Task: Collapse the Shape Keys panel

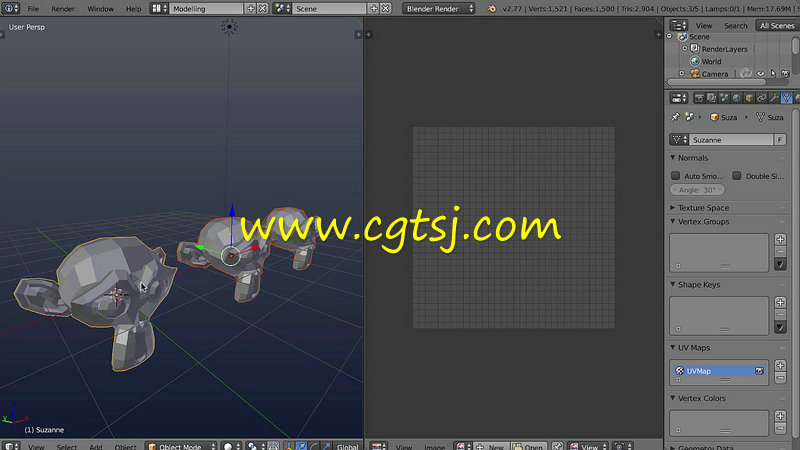Action: tap(672, 284)
